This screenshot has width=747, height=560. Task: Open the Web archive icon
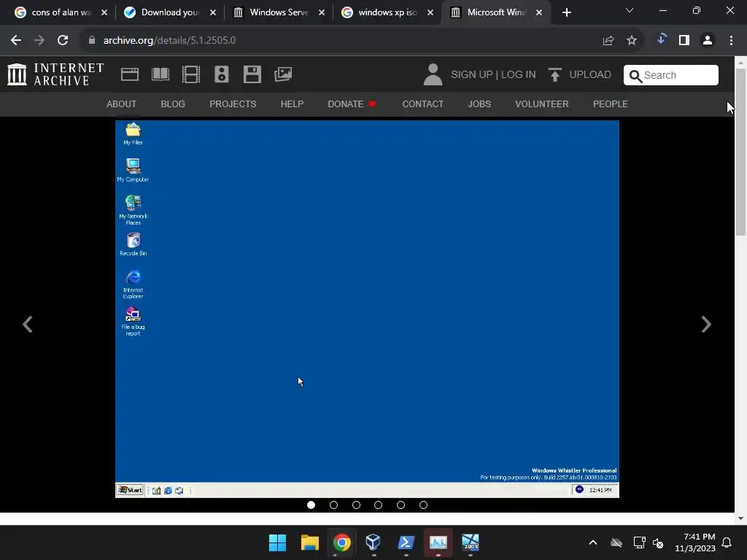pos(130,74)
